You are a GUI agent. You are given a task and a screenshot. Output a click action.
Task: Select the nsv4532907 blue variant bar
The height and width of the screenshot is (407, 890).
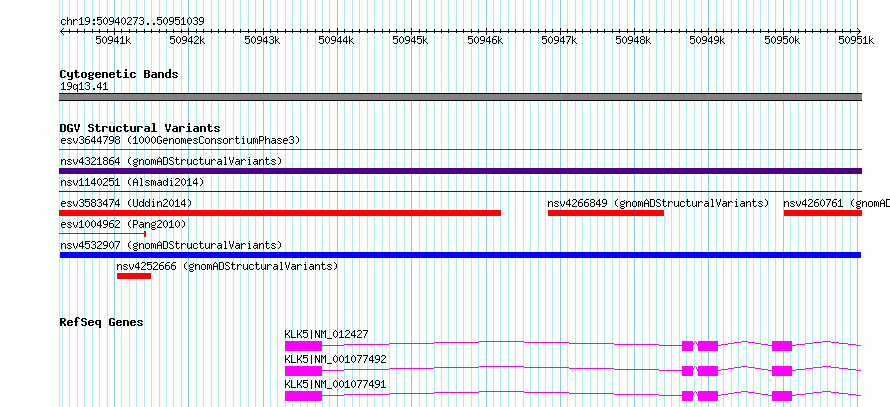coord(460,255)
